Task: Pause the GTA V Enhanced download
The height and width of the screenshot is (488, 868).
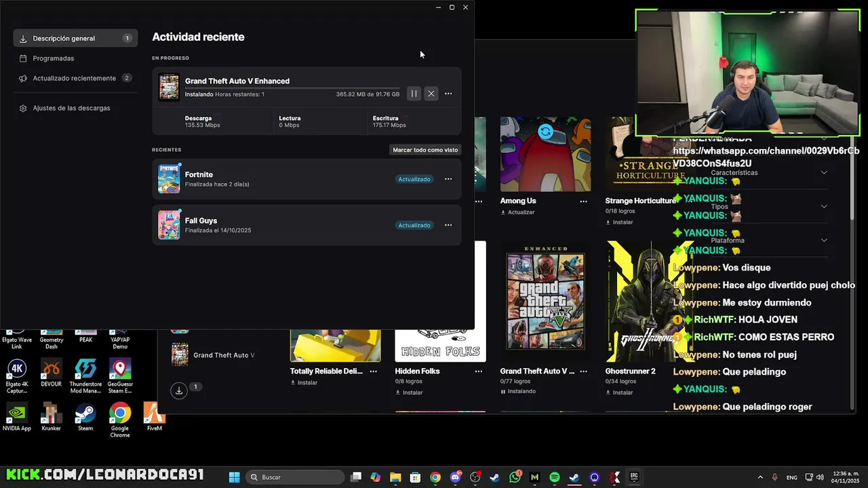Action: 414,94
